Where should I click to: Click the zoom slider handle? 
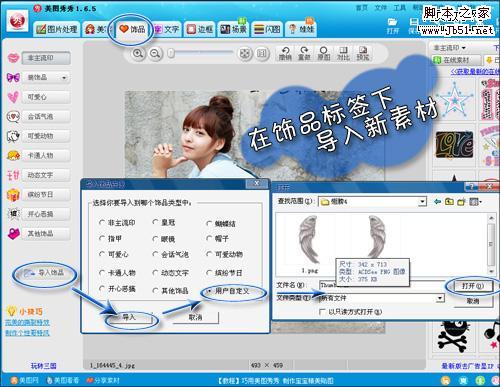pos(171,53)
